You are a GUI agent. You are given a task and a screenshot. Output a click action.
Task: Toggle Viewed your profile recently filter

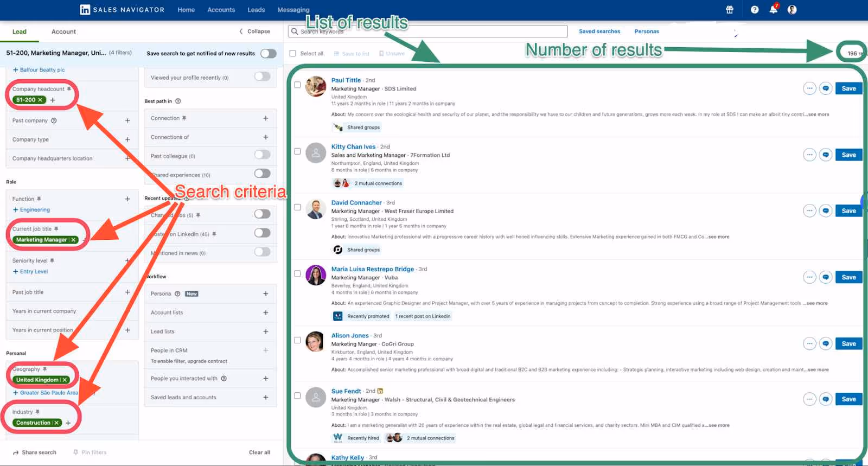pyautogui.click(x=263, y=77)
